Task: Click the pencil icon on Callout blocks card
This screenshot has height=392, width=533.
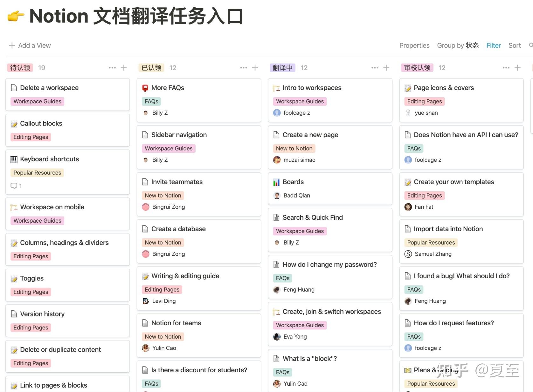Action: (x=13, y=123)
